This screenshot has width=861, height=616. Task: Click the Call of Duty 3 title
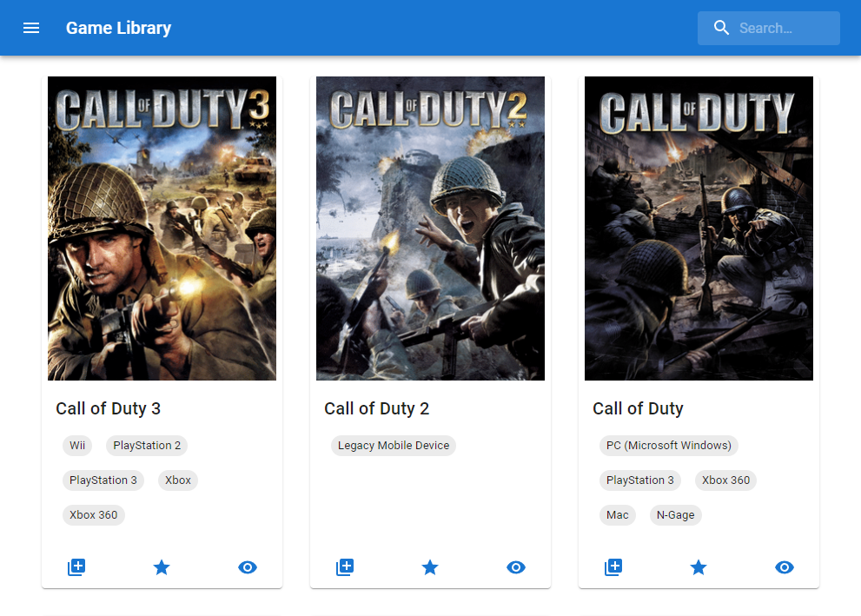[x=109, y=408]
